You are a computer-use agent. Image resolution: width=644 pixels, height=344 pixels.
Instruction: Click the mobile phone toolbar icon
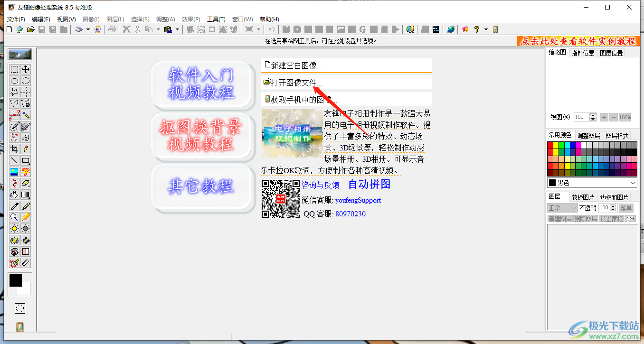(x=495, y=29)
